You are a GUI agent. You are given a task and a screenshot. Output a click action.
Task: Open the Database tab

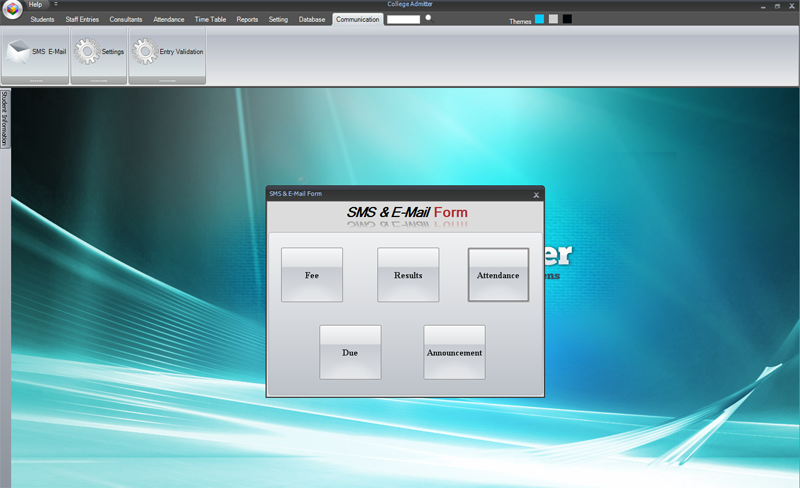(312, 19)
